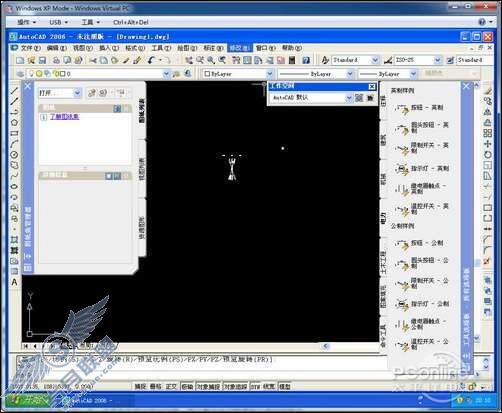The image size is (502, 413).
Task: Open the Windows Virtual PC USB menu
Action: pos(58,22)
